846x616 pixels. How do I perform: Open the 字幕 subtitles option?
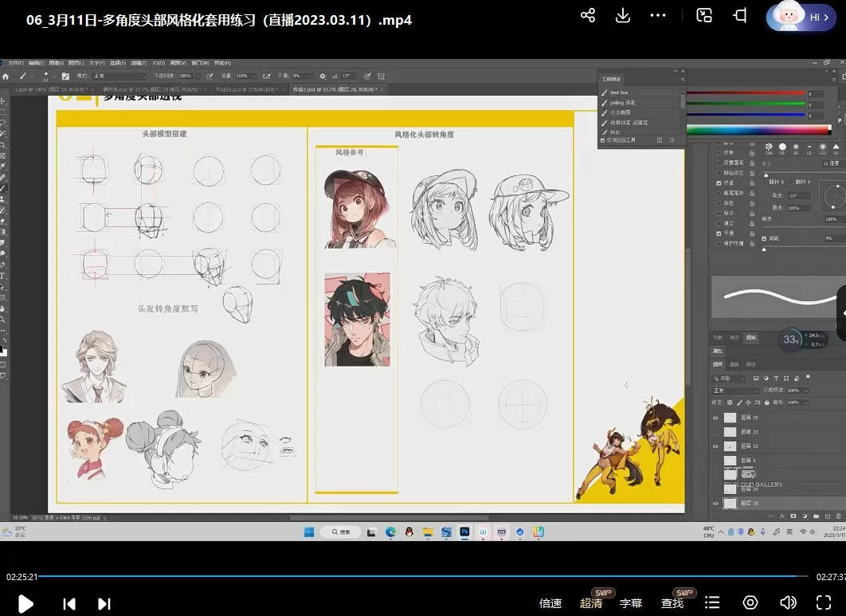pos(631,603)
